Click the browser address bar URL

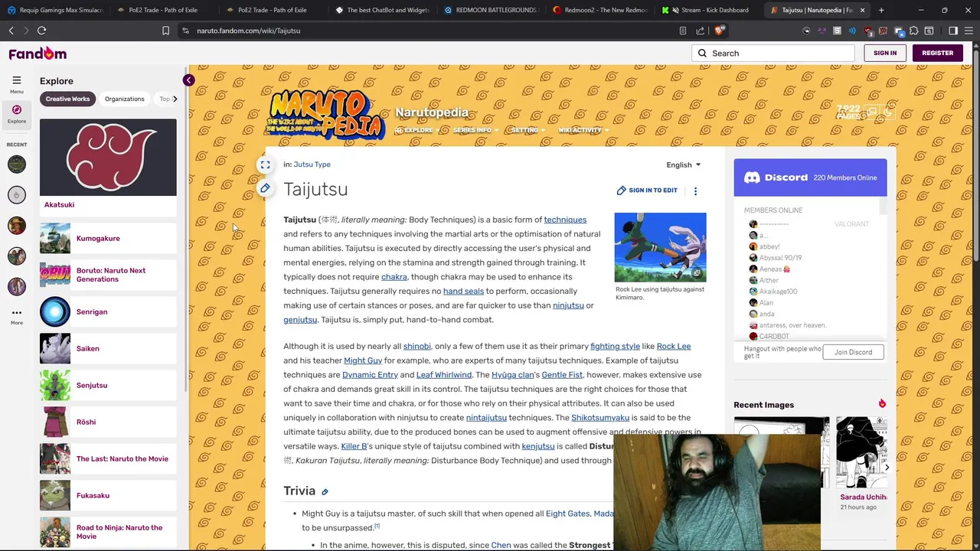coord(248,31)
